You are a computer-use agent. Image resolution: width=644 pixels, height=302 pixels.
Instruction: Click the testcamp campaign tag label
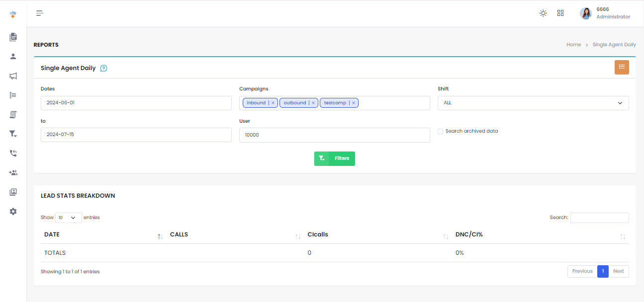pos(335,103)
